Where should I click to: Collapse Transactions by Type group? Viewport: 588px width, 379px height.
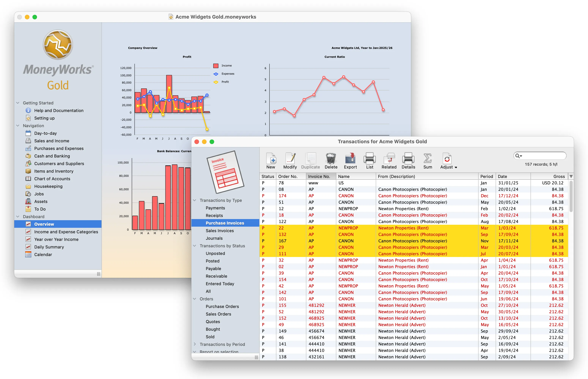[x=195, y=200]
